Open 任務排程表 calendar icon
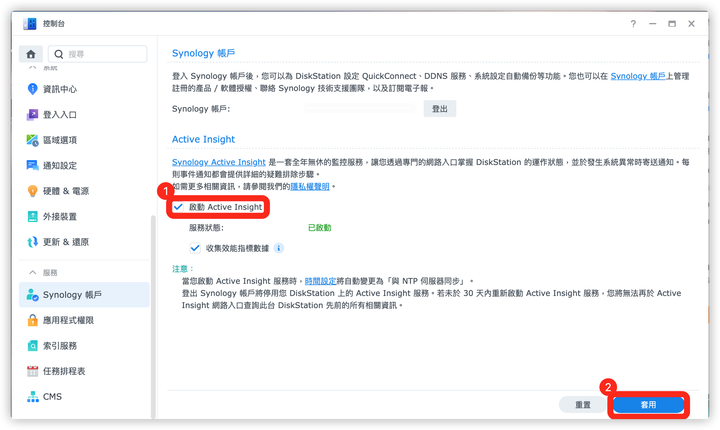Screen dimensions: 720x430 point(32,371)
